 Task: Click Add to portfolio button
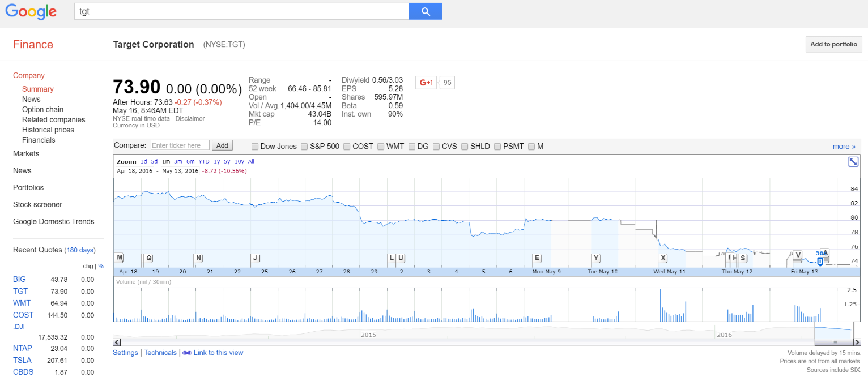pyautogui.click(x=833, y=44)
